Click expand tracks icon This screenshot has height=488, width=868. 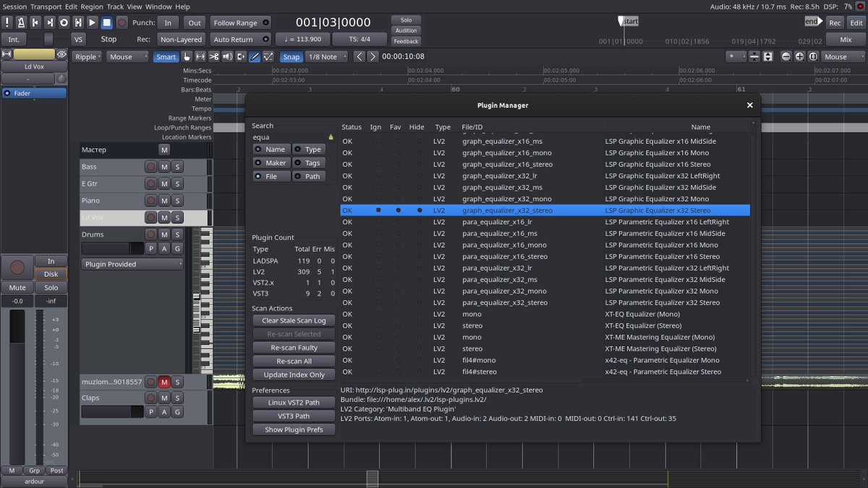click(767, 56)
